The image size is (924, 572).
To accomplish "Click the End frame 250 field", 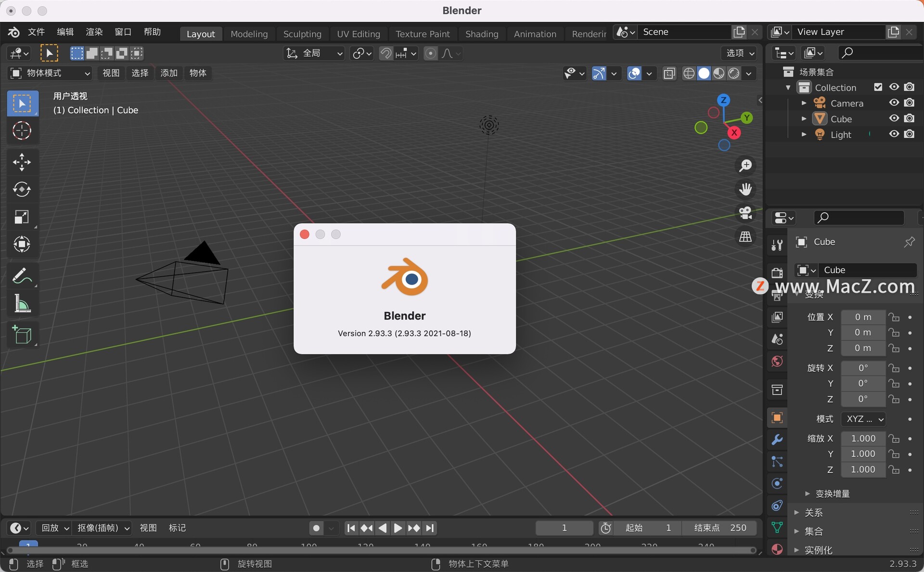I will tap(719, 528).
